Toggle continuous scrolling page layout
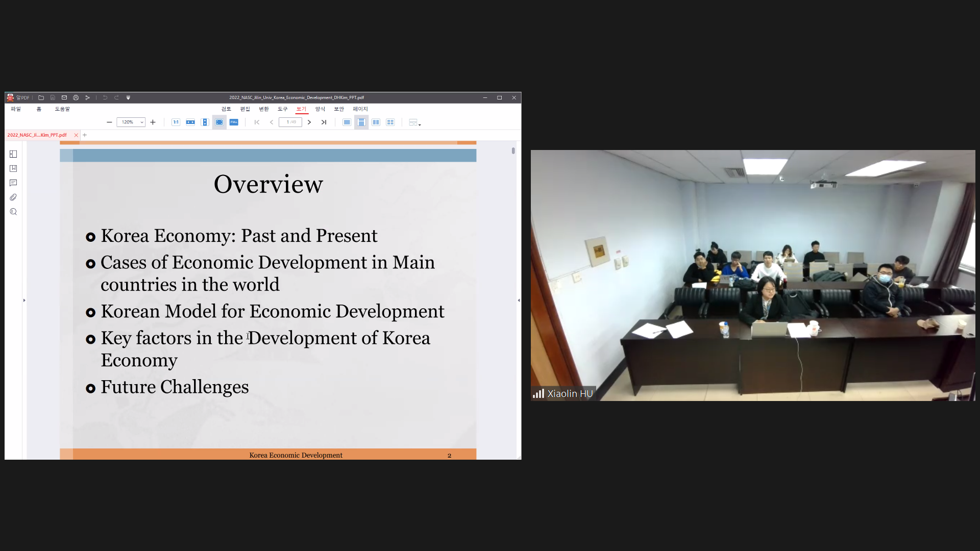The image size is (980, 551). point(361,122)
